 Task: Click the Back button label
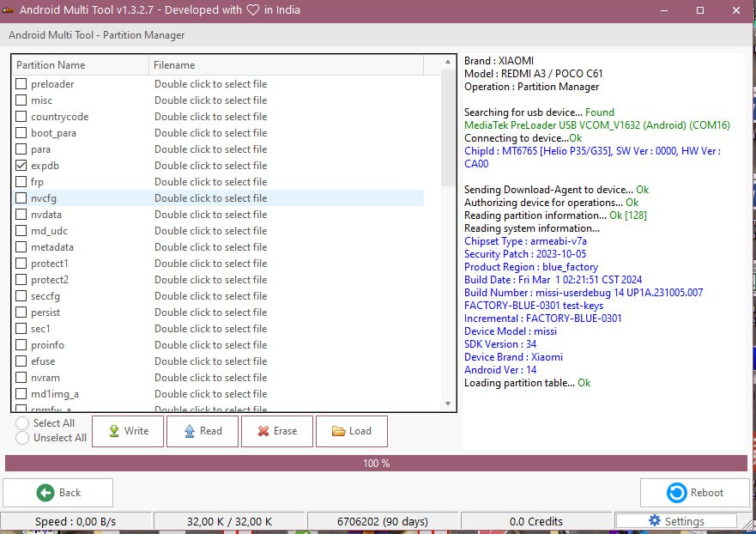point(70,493)
